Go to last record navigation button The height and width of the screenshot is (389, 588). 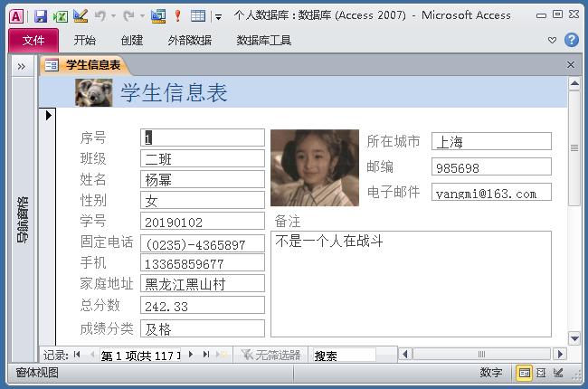tap(206, 354)
